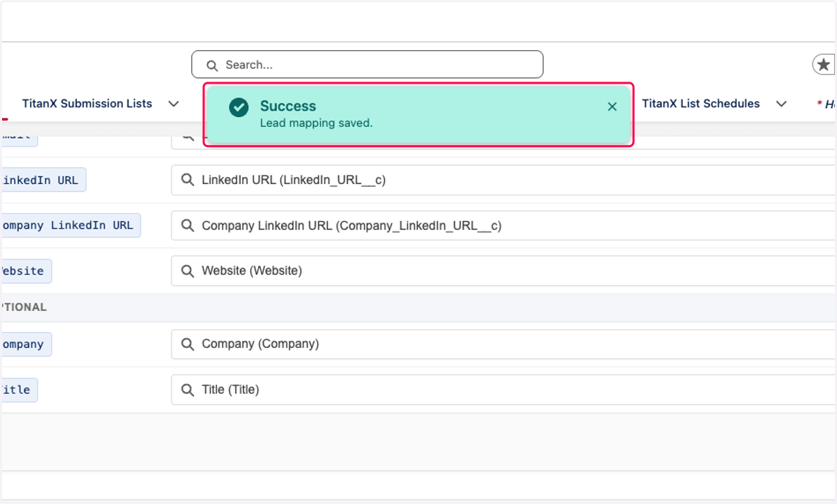
Task: Select the Title (Title) mapping field
Action: coord(504,390)
